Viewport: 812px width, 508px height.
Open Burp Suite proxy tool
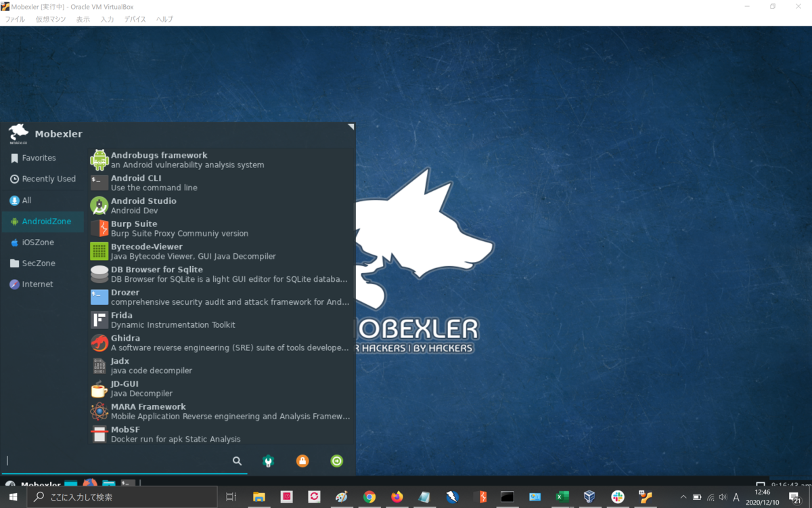(x=221, y=228)
